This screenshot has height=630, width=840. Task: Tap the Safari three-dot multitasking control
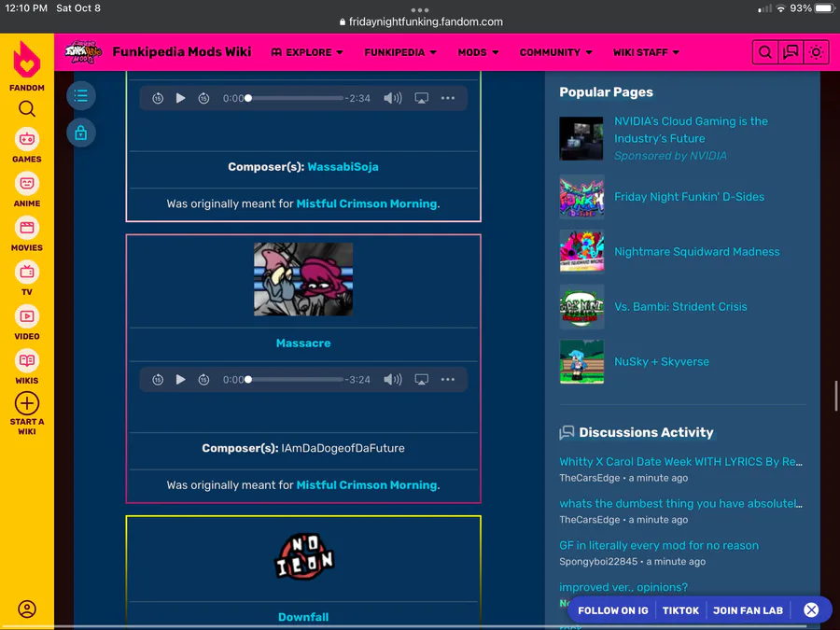tap(420, 9)
